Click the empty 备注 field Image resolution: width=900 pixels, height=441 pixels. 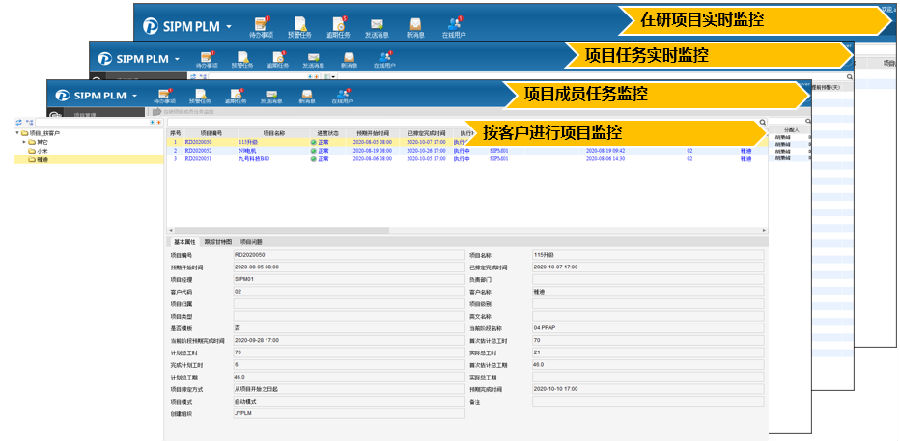click(x=648, y=401)
